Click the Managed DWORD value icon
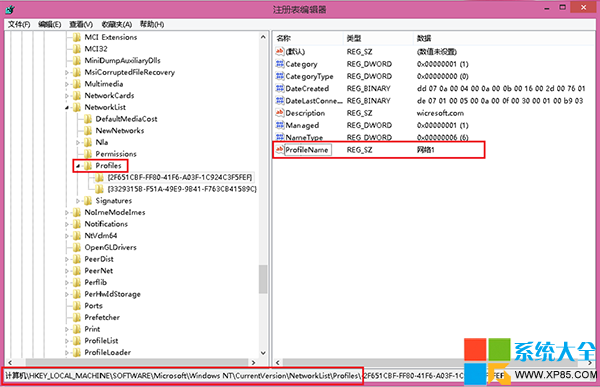This screenshot has height=387, width=600. click(x=280, y=125)
